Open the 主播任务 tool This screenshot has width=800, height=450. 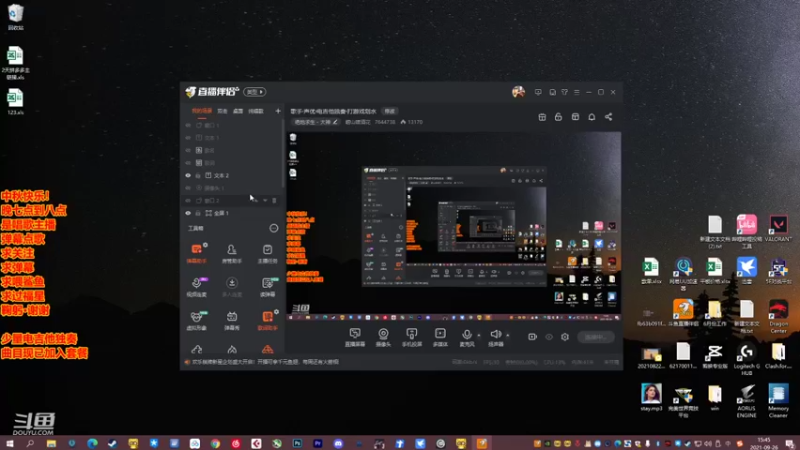coord(267,253)
